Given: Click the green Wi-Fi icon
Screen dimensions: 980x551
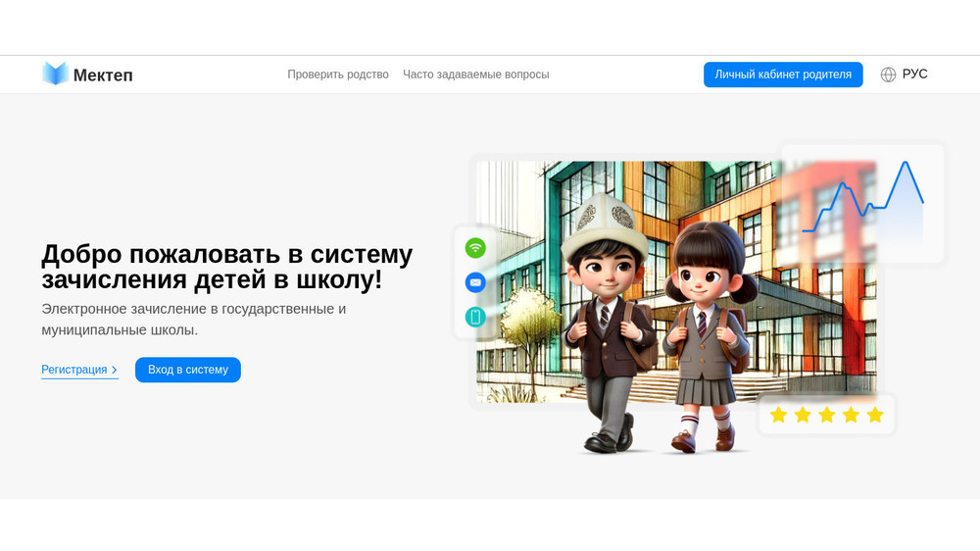Looking at the screenshot, I should (475, 248).
